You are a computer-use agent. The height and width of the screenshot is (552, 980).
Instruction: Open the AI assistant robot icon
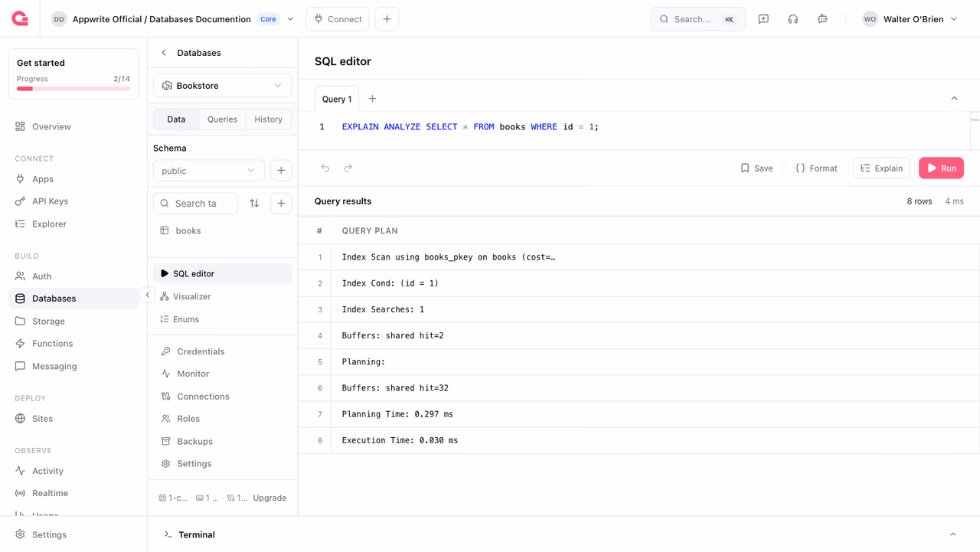(x=822, y=19)
